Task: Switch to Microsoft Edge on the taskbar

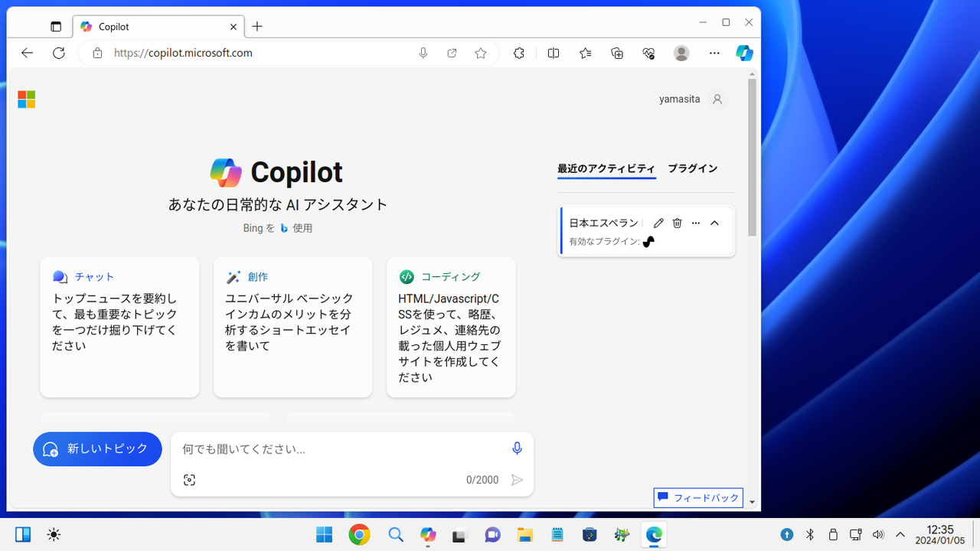Action: click(x=654, y=535)
